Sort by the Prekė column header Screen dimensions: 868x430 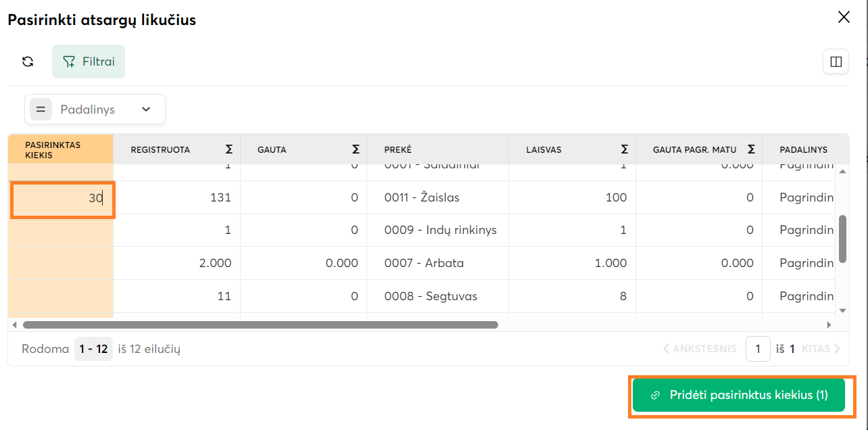pos(398,149)
